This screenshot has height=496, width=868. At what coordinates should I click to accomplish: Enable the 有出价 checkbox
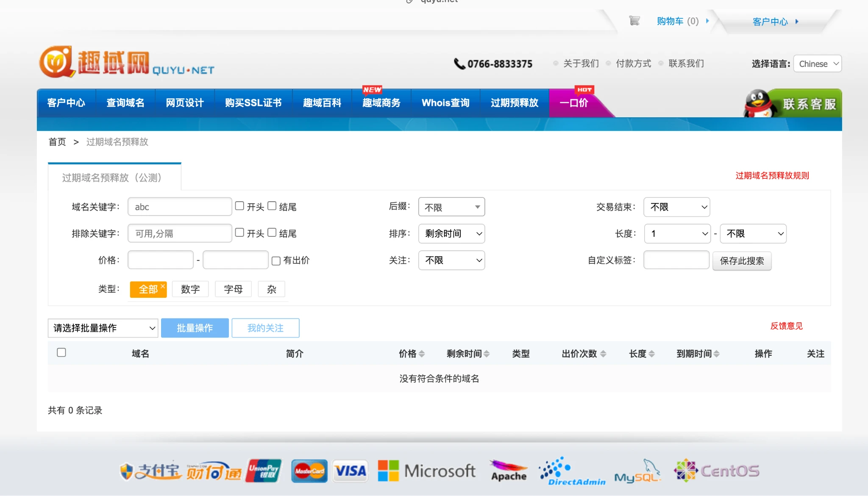(276, 260)
